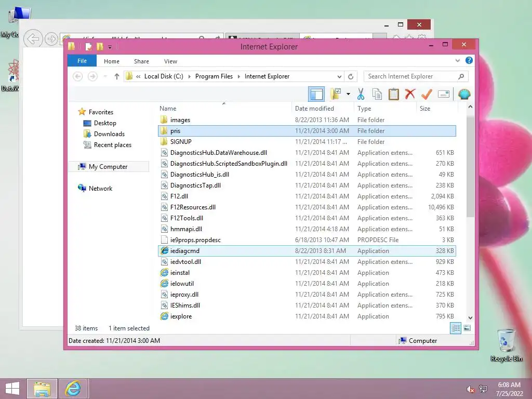
Task: Sort by the Name column header
Action: pyautogui.click(x=224, y=108)
